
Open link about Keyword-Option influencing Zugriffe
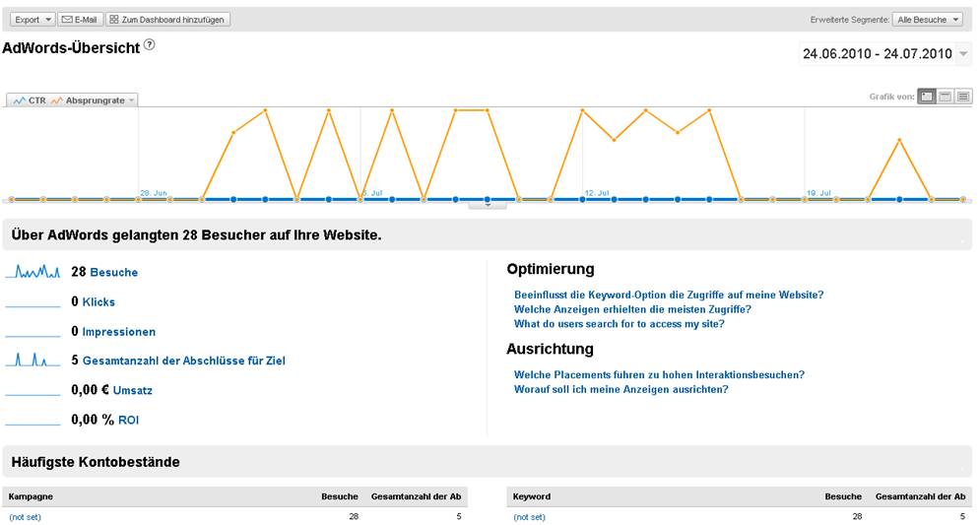[x=669, y=295]
